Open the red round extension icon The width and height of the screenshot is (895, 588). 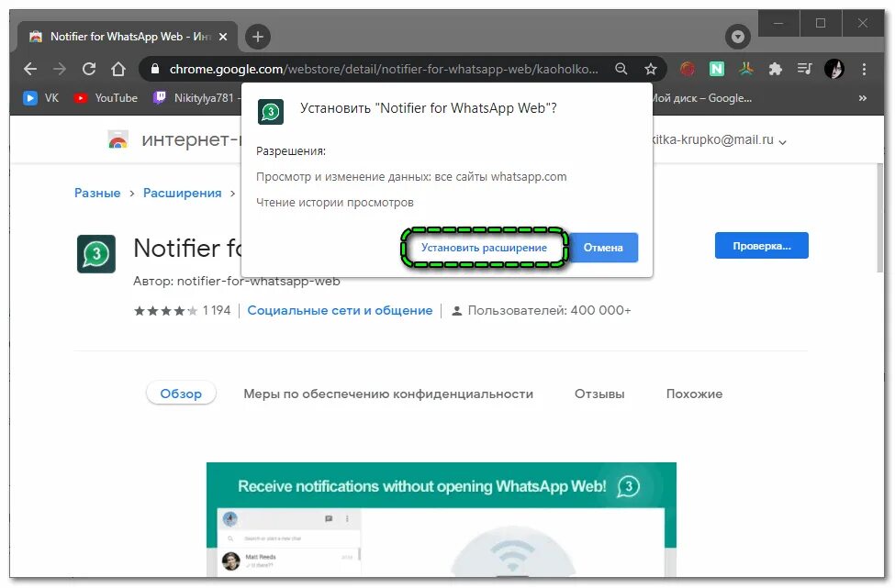tap(688, 69)
